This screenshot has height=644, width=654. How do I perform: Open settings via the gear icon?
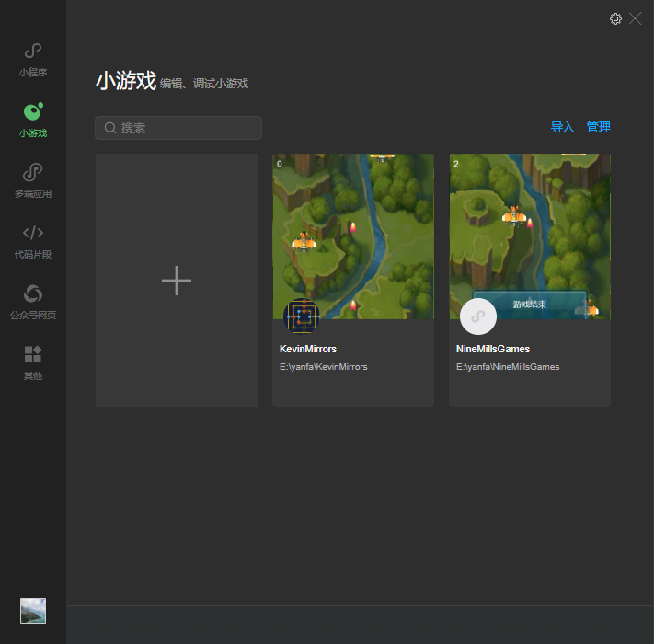(615, 18)
